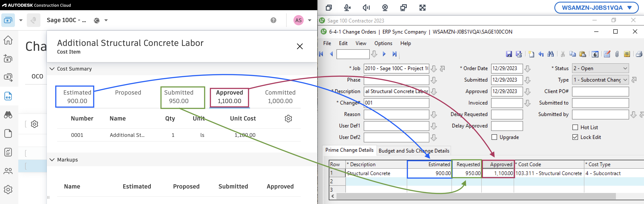Click the OCO tab behind the panel
644x204 pixels.
click(x=37, y=76)
